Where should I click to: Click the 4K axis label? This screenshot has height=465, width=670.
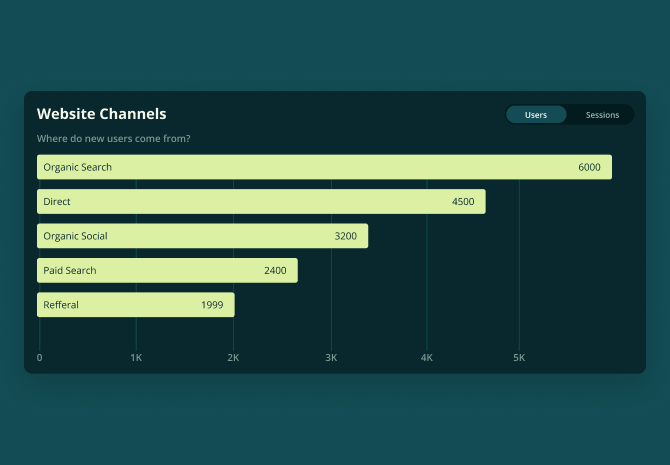click(426, 358)
